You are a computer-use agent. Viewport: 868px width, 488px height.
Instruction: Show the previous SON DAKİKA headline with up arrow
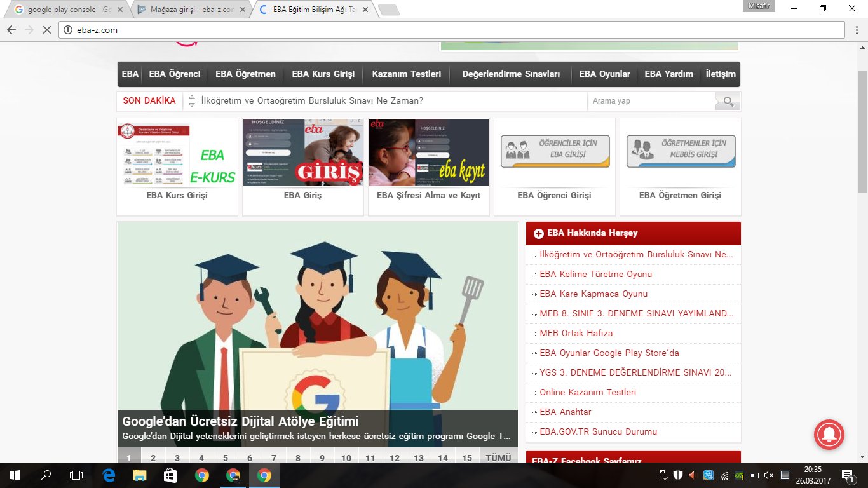tap(192, 98)
